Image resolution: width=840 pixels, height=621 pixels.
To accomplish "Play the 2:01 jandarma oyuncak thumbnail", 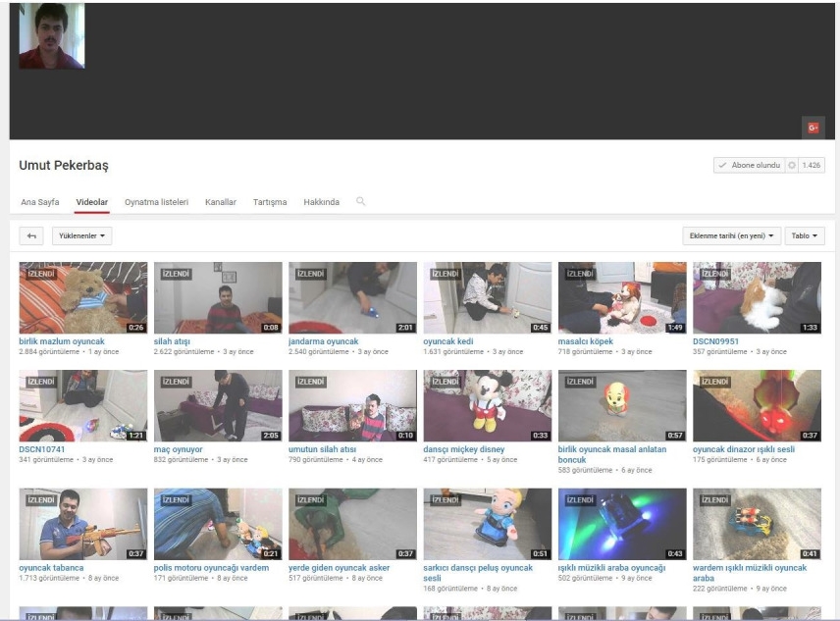I will click(x=352, y=297).
